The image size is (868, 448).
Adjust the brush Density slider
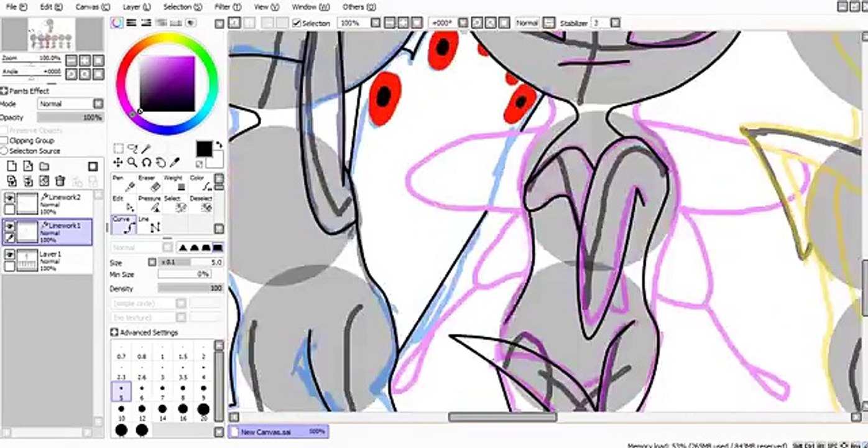190,289
